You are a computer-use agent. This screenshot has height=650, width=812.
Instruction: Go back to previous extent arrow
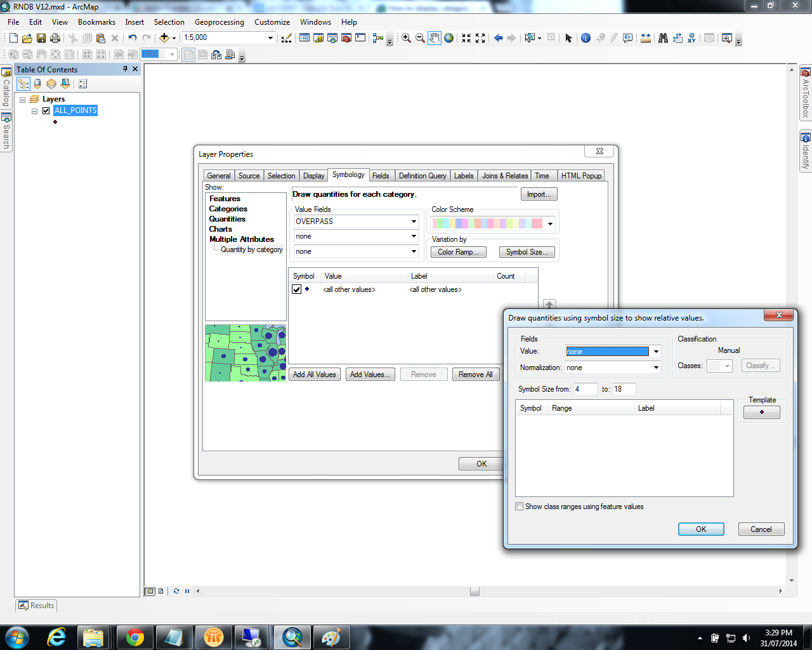pos(498,38)
